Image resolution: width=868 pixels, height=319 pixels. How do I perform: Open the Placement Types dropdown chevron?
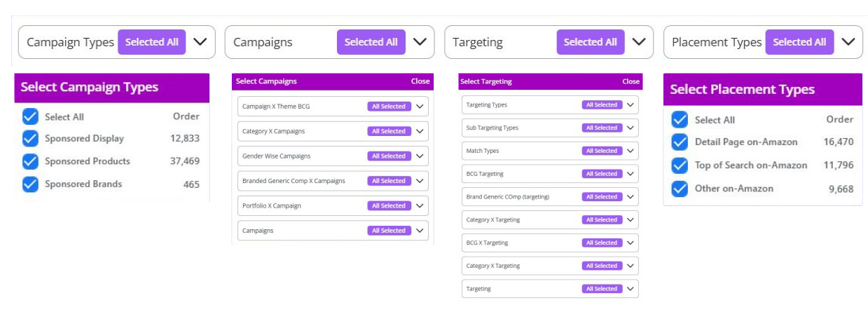tap(848, 42)
